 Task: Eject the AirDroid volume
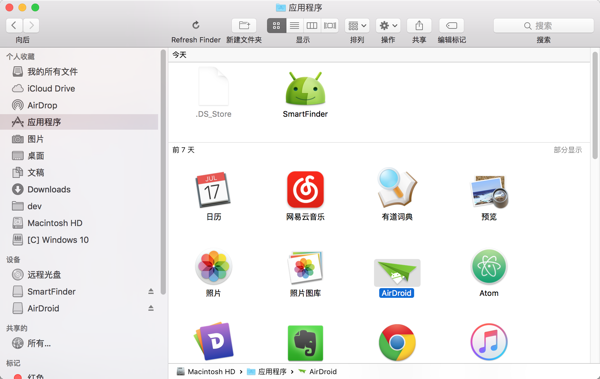[x=151, y=309]
